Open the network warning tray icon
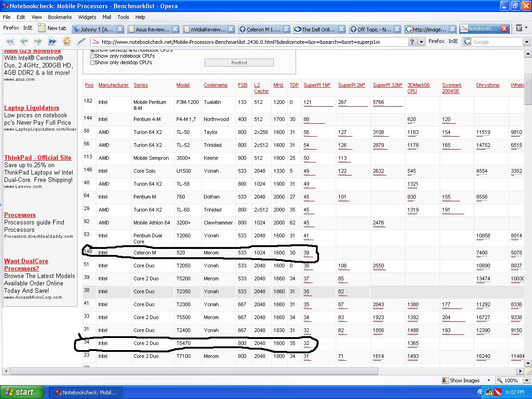The width and height of the screenshot is (532, 399). click(x=489, y=392)
